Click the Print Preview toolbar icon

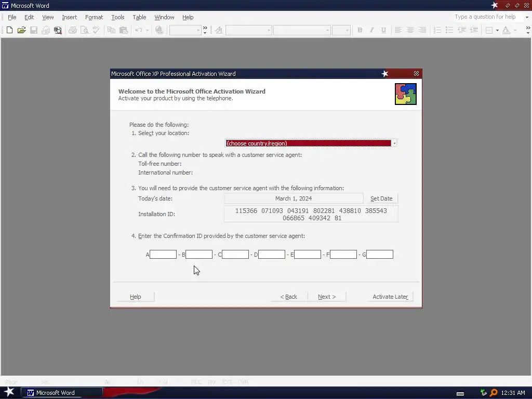click(85, 30)
